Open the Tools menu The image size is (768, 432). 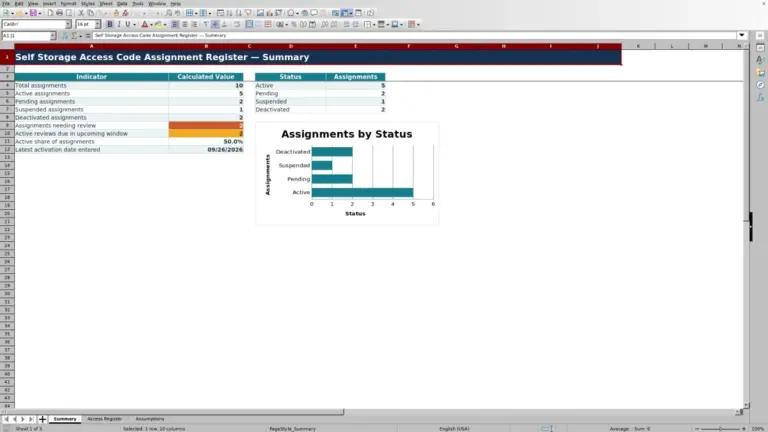tap(138, 3)
